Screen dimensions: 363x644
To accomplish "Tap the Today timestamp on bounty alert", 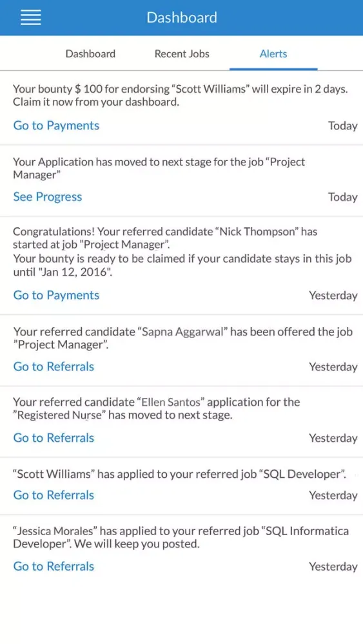I will [x=342, y=126].
